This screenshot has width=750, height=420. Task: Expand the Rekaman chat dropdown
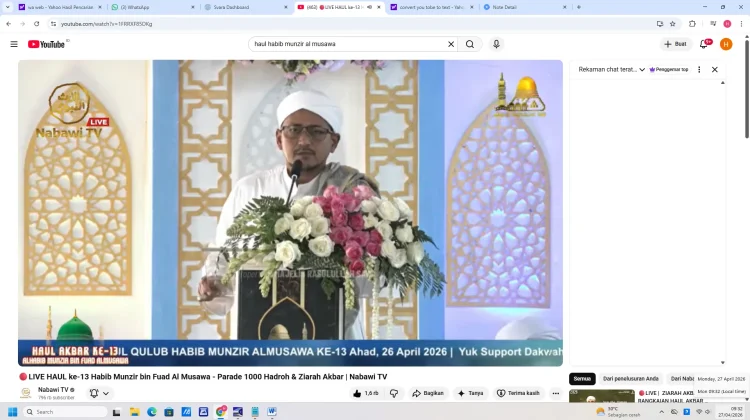point(612,69)
